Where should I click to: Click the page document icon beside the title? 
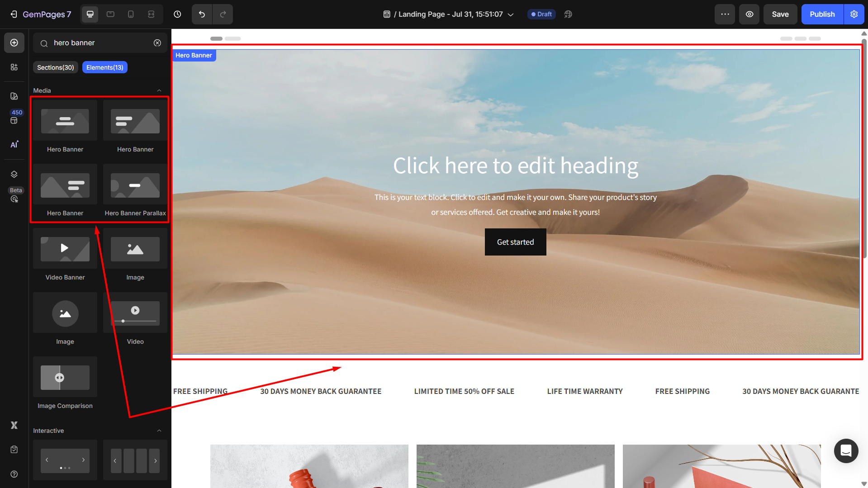387,14
